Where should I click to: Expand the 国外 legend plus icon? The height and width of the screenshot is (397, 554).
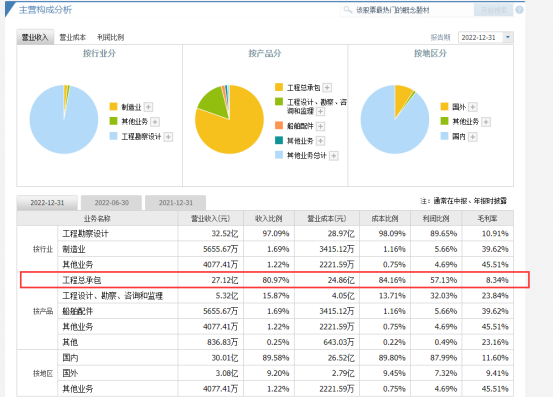[473, 107]
